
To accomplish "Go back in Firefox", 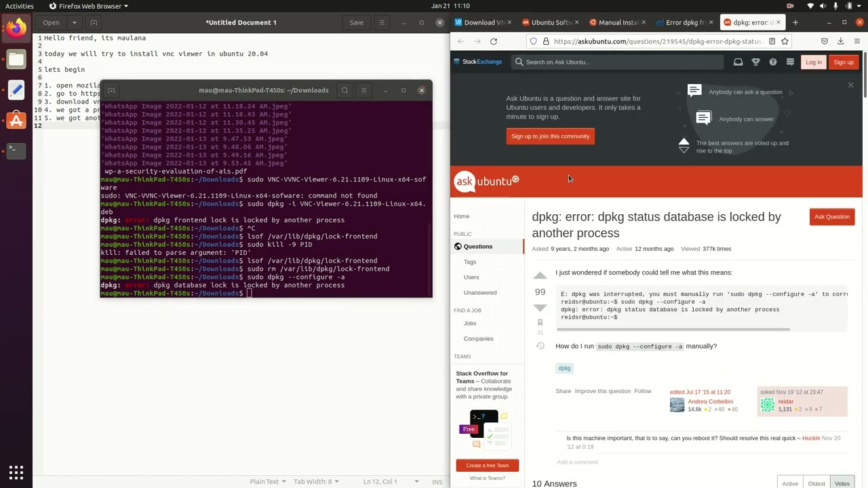I will pyautogui.click(x=461, y=41).
